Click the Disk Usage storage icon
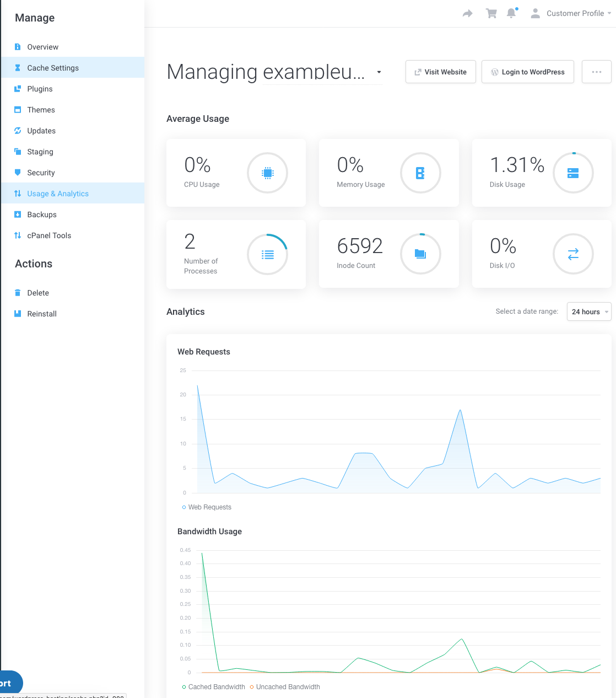 (573, 173)
